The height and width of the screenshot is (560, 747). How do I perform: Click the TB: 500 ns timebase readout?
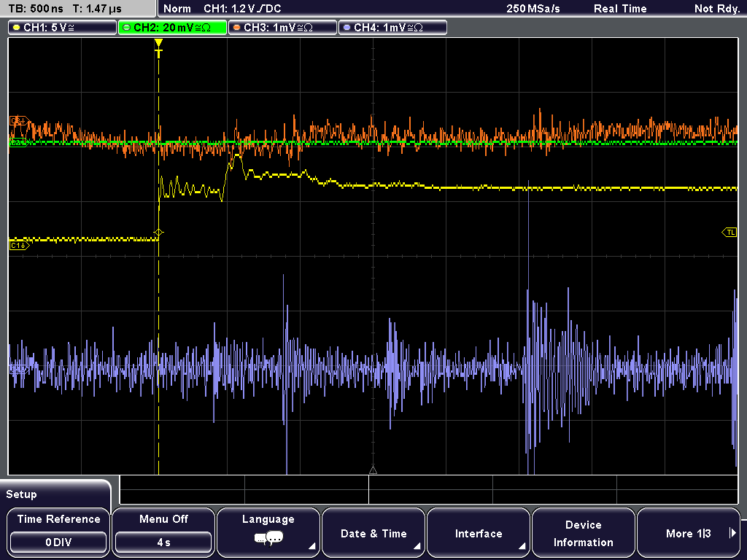(x=36, y=9)
